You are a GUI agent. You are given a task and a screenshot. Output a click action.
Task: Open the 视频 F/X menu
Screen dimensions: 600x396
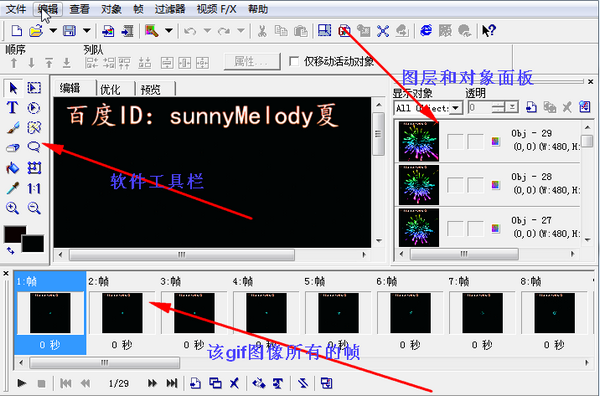pos(217,9)
